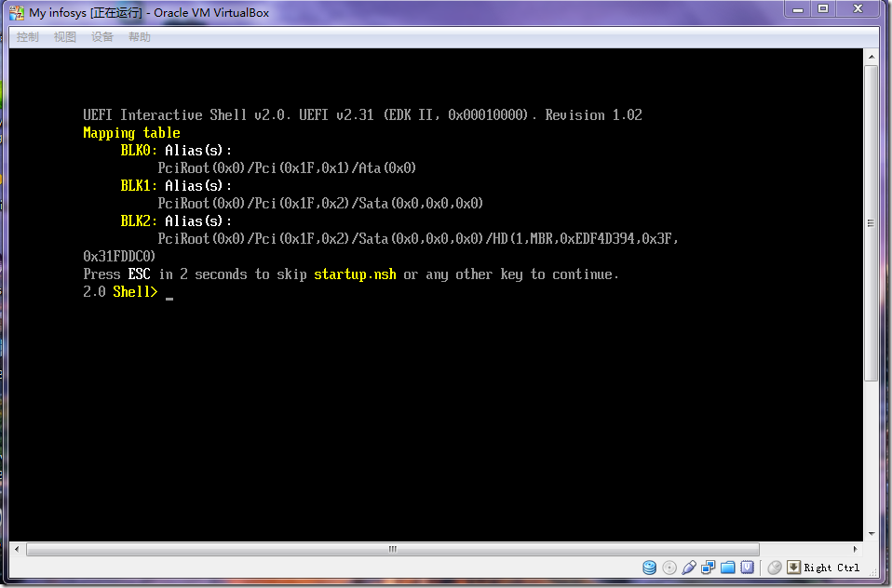Click the UEFI Interactive Shell v2.0 header line
The height and width of the screenshot is (588, 892).
[x=362, y=115]
